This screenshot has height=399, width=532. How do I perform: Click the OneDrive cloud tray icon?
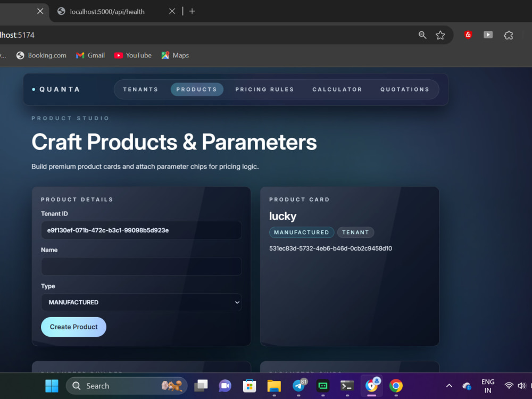467,386
